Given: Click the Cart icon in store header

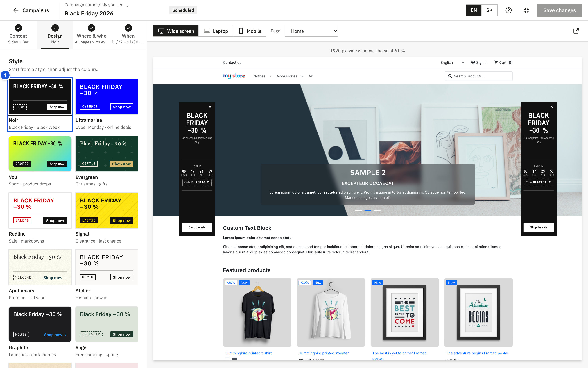Looking at the screenshot, I should (x=496, y=62).
